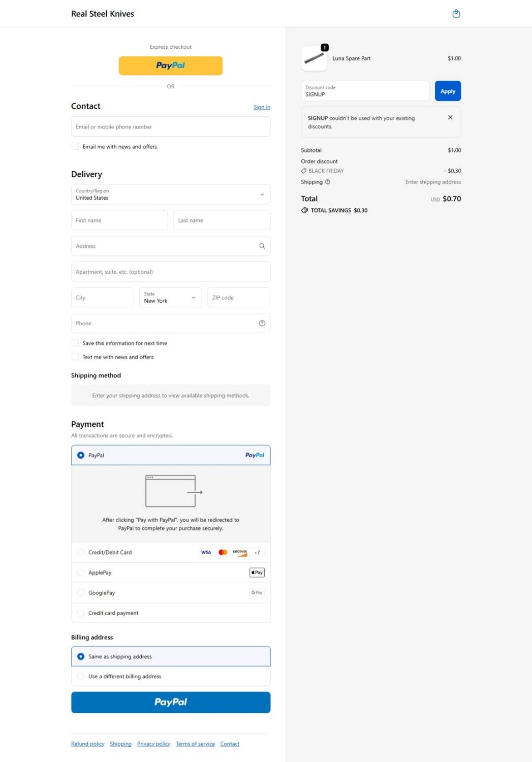This screenshot has height=762, width=532.
Task: Click the Phone input field
Action: coord(171,323)
